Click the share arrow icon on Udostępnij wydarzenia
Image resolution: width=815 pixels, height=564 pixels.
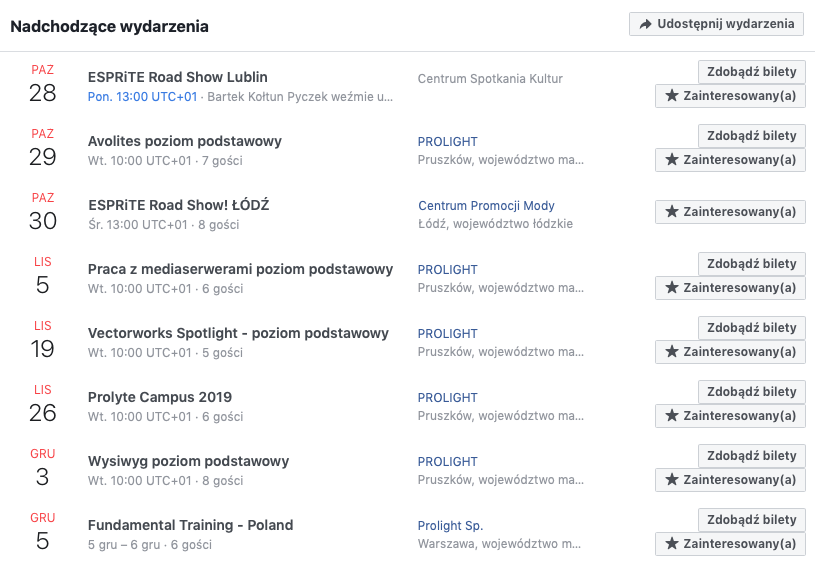coord(645,24)
